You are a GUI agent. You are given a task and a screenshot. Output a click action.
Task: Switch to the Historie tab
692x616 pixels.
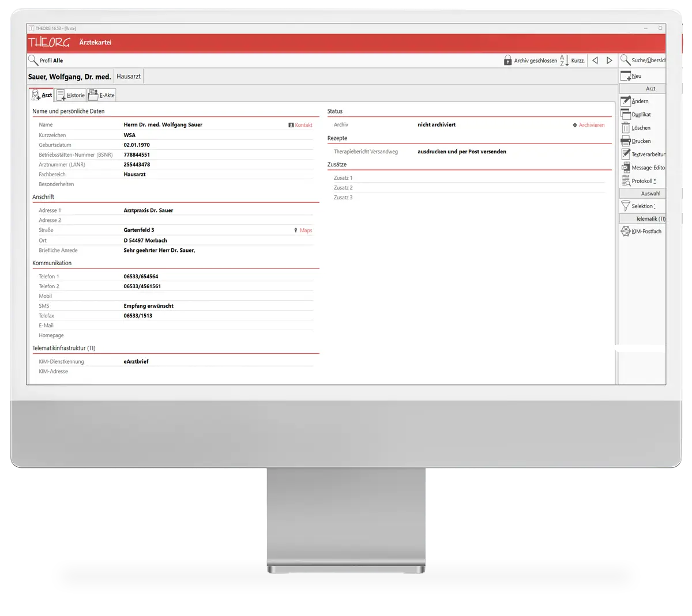click(70, 95)
